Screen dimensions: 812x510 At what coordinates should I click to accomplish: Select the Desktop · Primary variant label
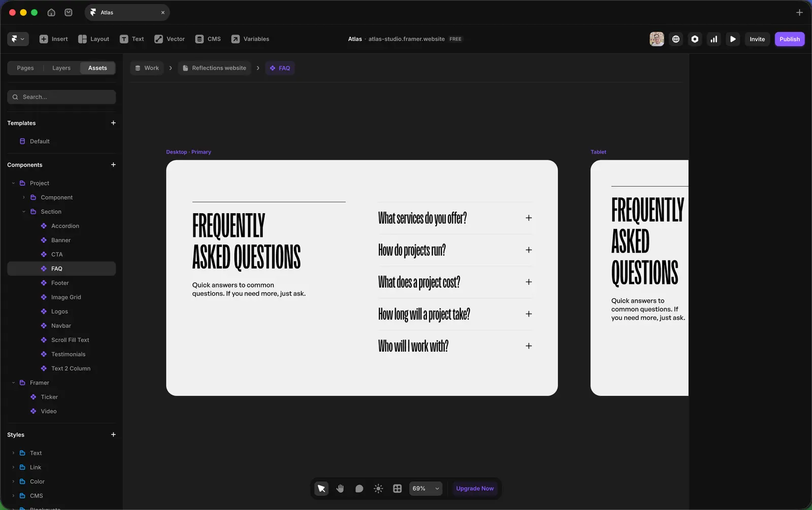point(188,152)
